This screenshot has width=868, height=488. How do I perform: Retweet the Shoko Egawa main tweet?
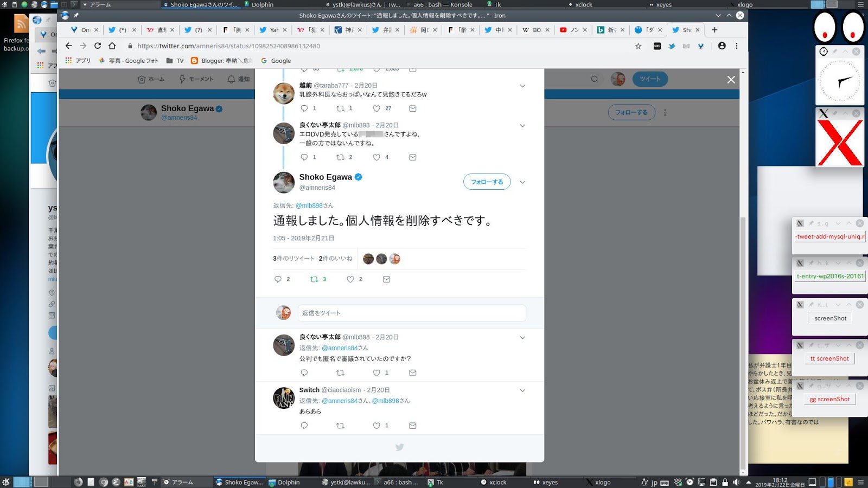click(314, 279)
